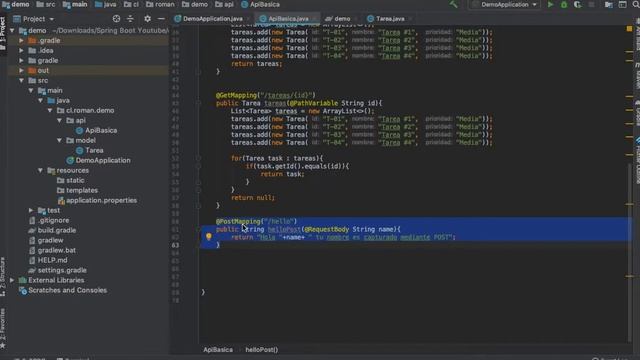This screenshot has height=360, width=640.
Task: Click the locate-file target icon in Project panel
Action: pyautogui.click(x=116, y=19)
